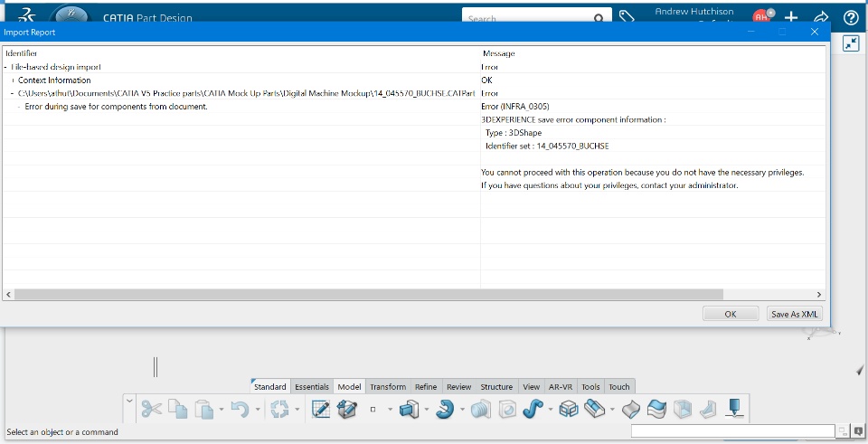Switch to the Transform tab
Viewport: 868px width, 444px height.
click(x=388, y=387)
